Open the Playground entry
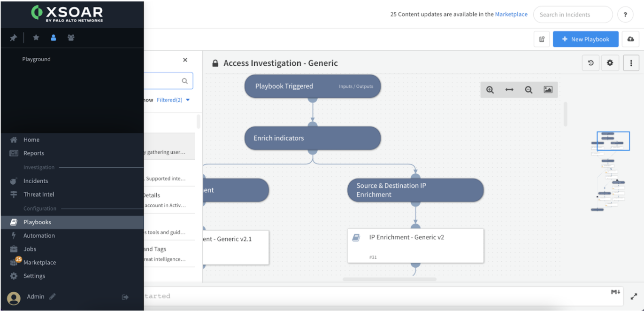Image resolution: width=644 pixels, height=312 pixels. click(x=36, y=59)
